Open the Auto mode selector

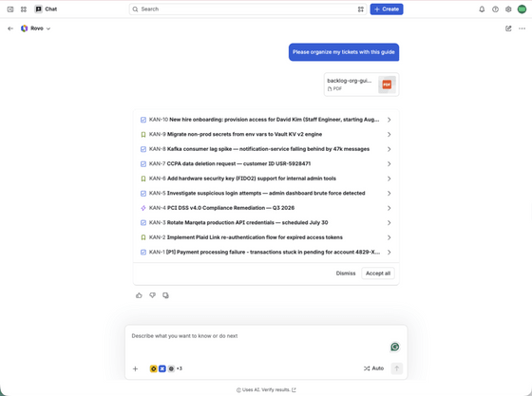[x=374, y=368]
